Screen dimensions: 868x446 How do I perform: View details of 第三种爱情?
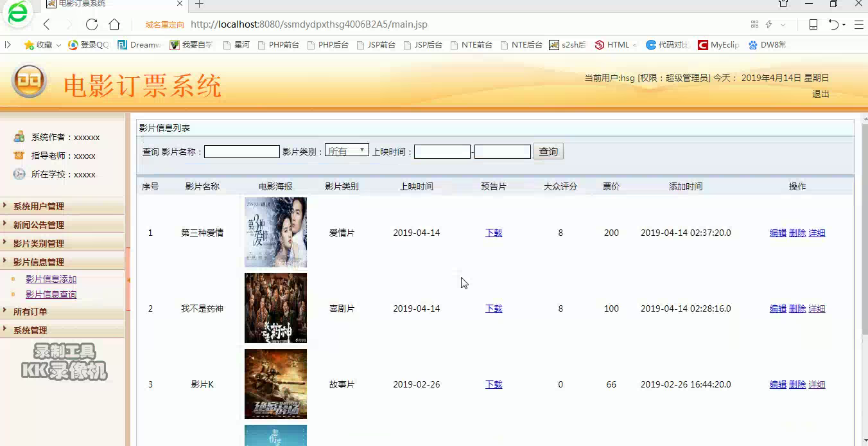point(817,233)
